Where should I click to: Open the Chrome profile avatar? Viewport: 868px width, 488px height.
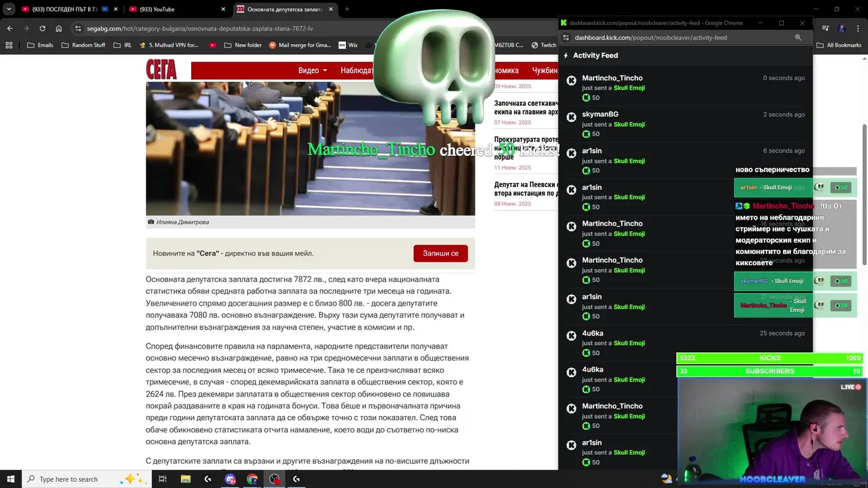pyautogui.click(x=842, y=28)
